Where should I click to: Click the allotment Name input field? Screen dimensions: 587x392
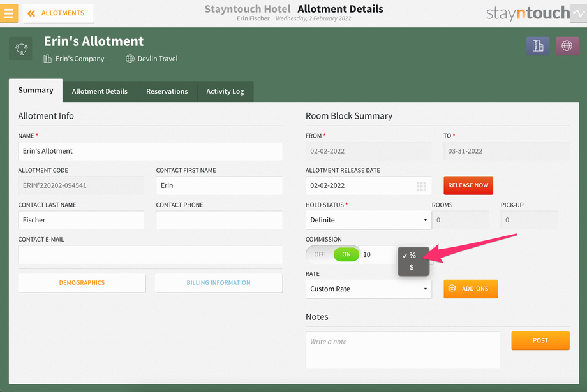[150, 151]
